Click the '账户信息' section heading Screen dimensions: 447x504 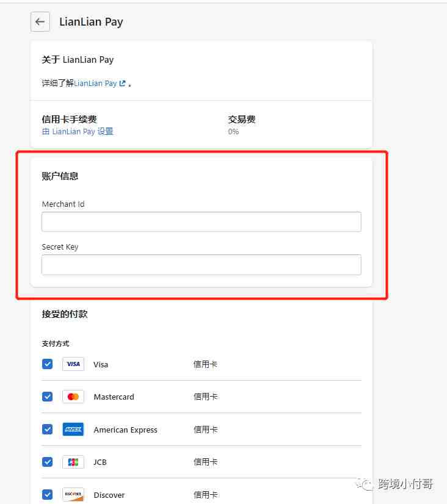60,176
